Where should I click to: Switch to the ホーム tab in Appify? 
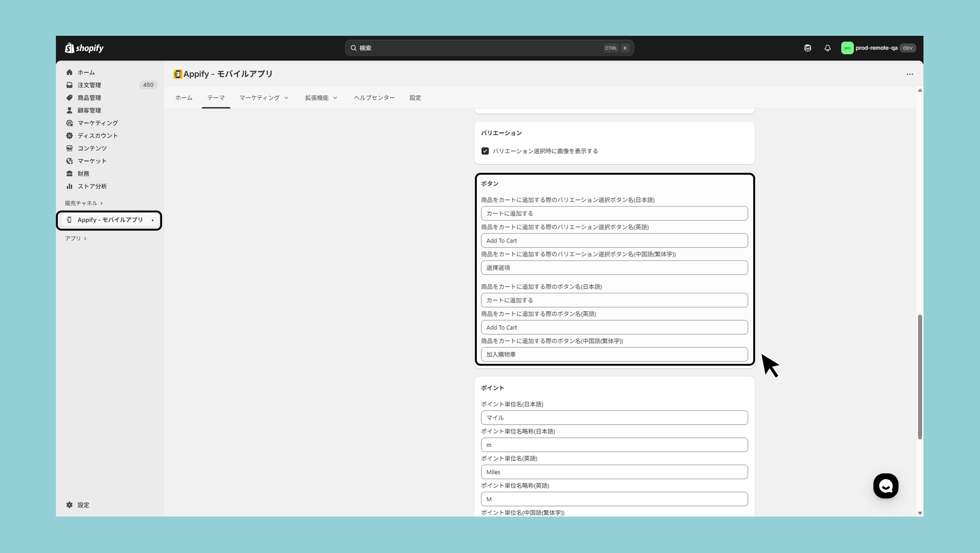coord(184,98)
